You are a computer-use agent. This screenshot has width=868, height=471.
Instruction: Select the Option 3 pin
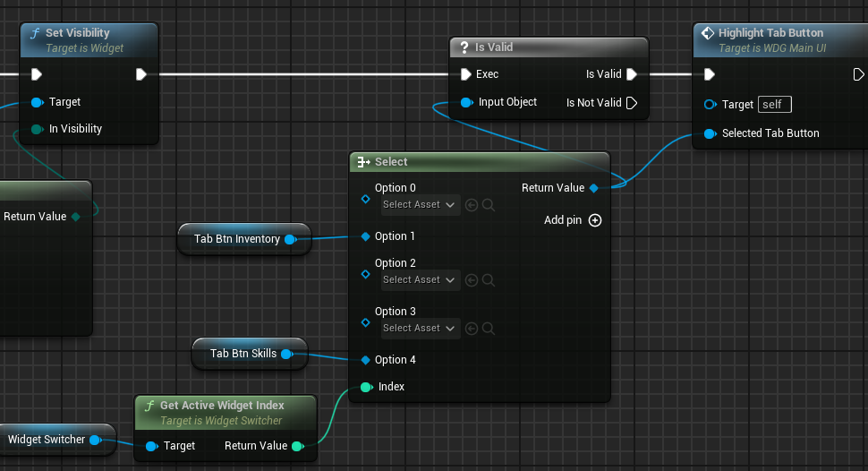tap(365, 322)
